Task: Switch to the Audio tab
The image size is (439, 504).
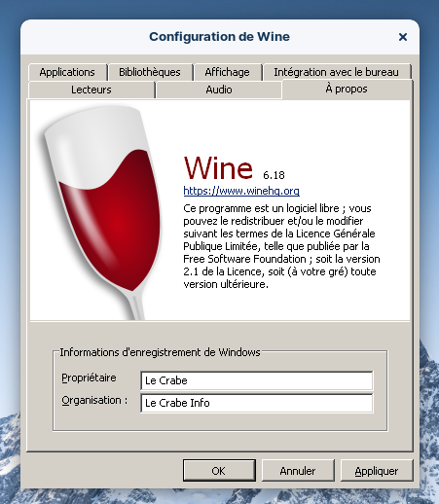Action: (219, 90)
